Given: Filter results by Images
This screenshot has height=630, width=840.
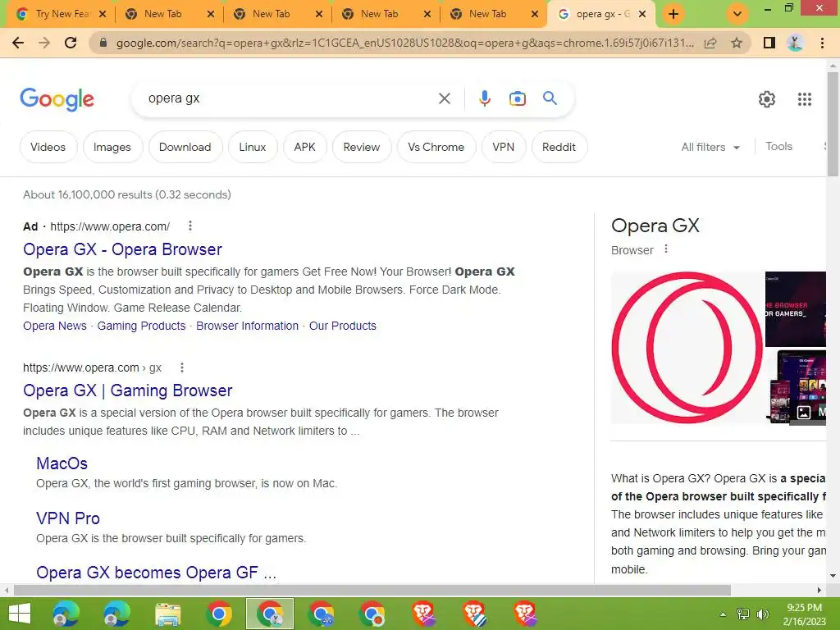Looking at the screenshot, I should [x=112, y=147].
